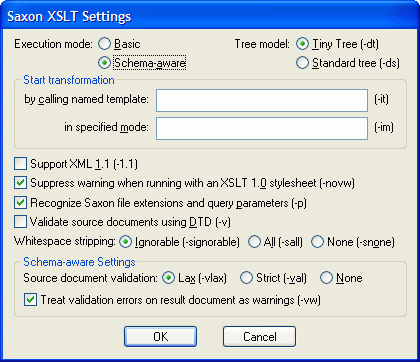Screen dimensions: 420x362
Task: Toggle Treat validation errors as warnings checkbox
Action: point(30,300)
